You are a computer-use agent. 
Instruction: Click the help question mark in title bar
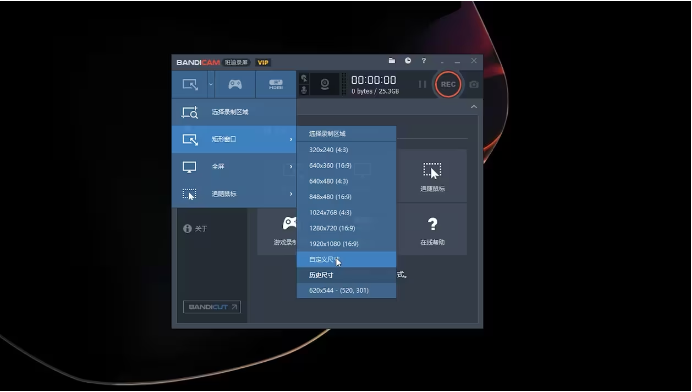(x=424, y=61)
